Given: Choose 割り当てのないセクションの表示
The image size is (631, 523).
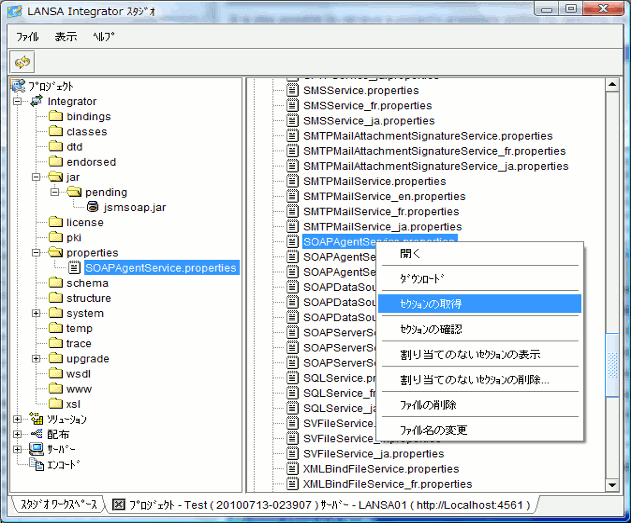Looking at the screenshot, I should pos(480,354).
